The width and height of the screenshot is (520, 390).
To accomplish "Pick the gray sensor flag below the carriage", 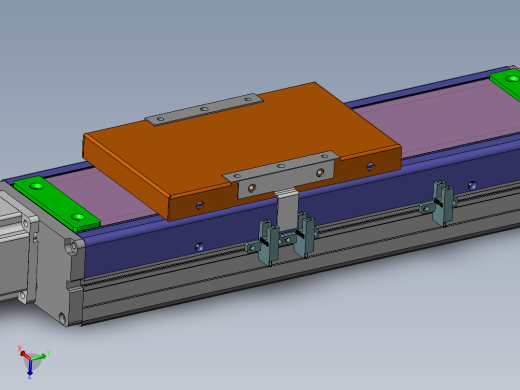I will pos(287,209).
